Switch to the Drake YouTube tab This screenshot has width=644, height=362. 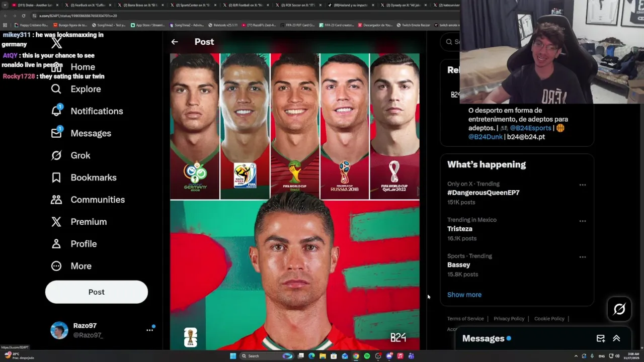pyautogui.click(x=35, y=5)
